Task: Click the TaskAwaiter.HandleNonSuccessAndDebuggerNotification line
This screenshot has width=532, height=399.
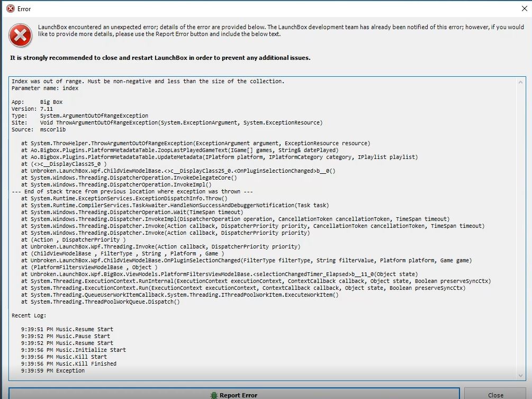Action: [x=175, y=205]
